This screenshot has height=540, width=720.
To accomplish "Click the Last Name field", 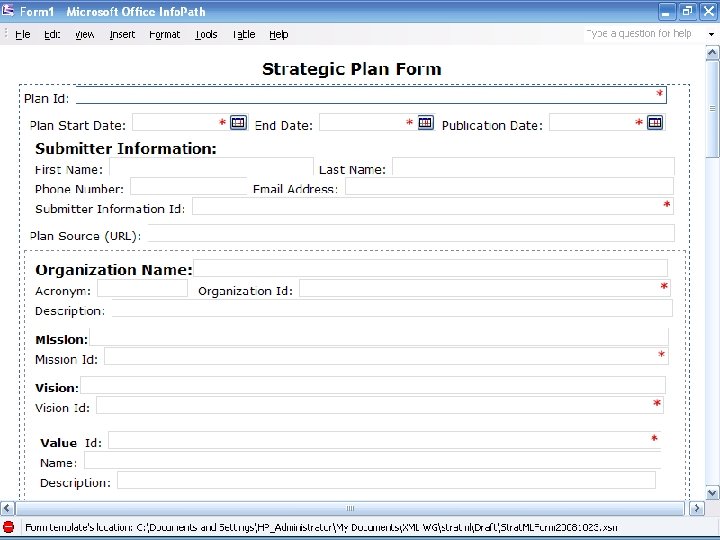I will pyautogui.click(x=533, y=167).
